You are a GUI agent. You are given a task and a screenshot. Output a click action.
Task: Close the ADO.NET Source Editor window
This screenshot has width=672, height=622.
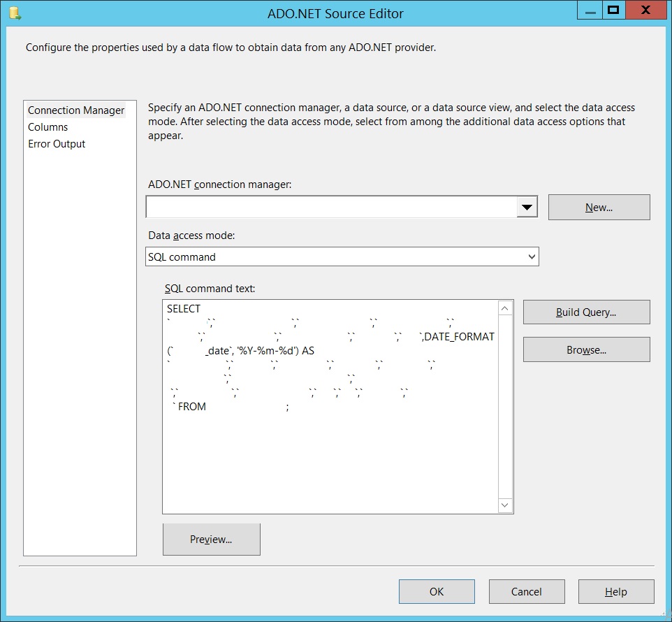coord(646,10)
